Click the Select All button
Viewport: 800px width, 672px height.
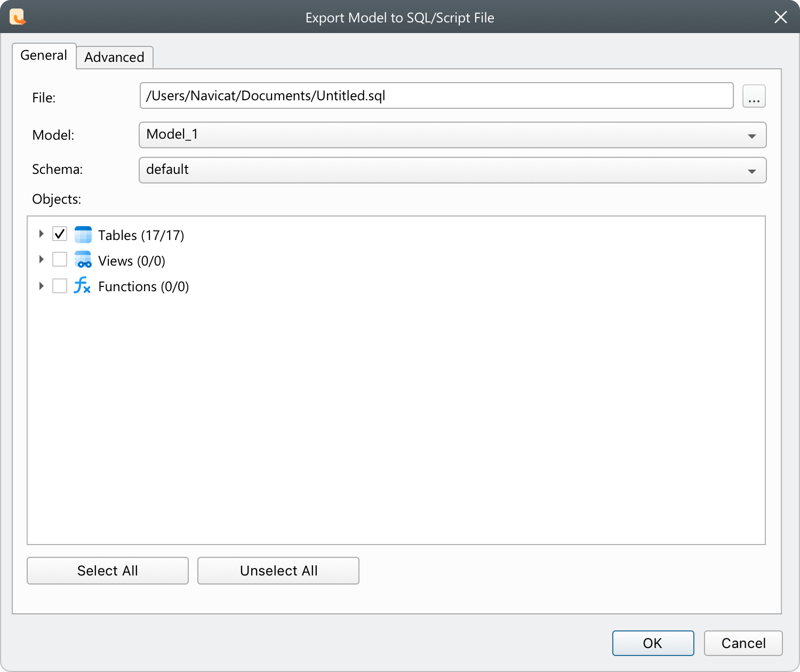pyautogui.click(x=108, y=571)
